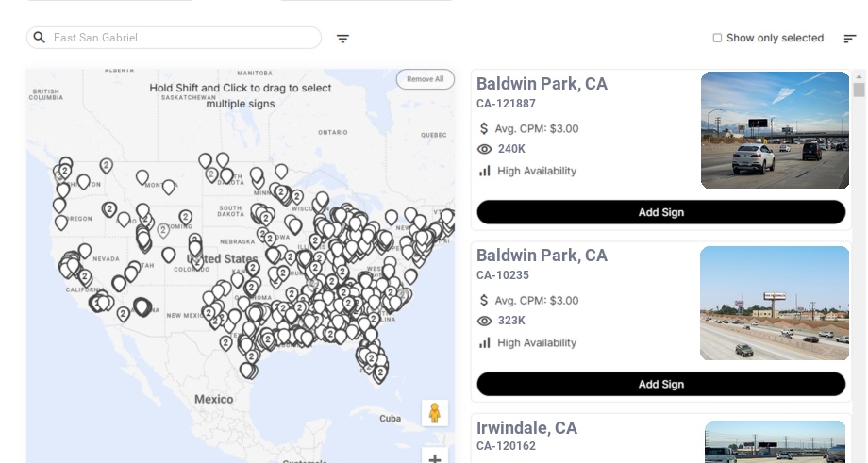Click the Baldwin Park CA-121887 listing title
Screen dimensions: 868x463
542,84
